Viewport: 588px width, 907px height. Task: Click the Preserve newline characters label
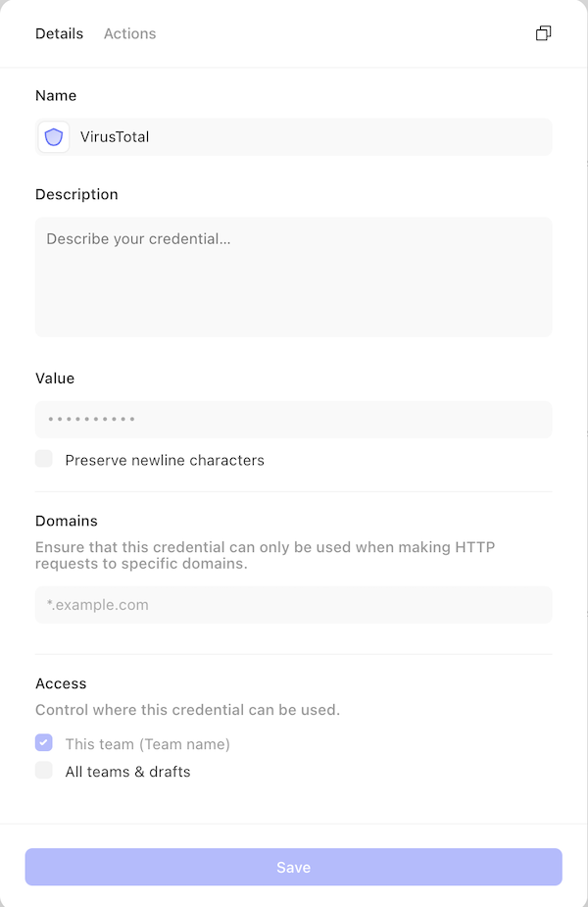click(x=165, y=461)
